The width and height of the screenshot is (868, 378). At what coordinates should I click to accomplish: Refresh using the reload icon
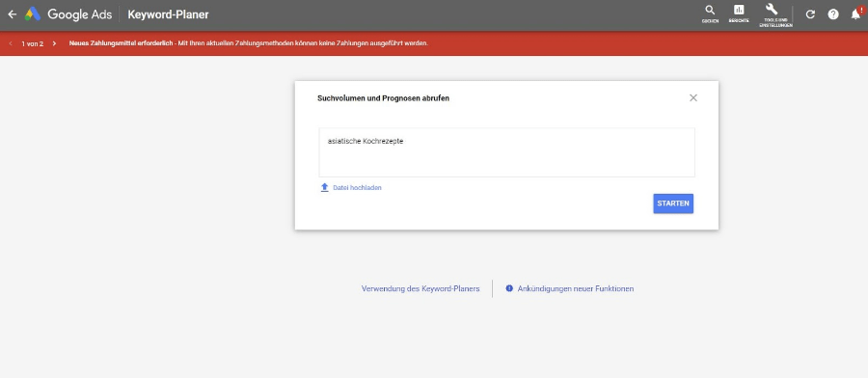click(x=810, y=14)
